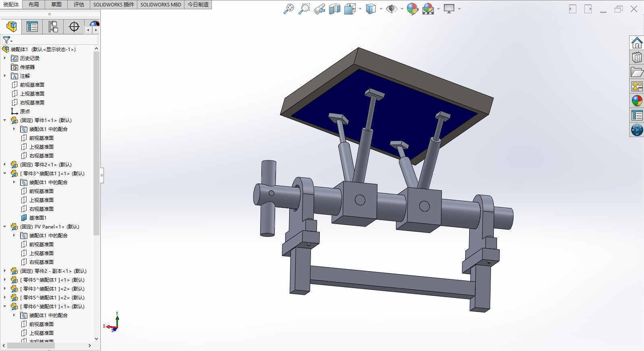The width and height of the screenshot is (644, 351).
Task: Click the tree vertical scrollbar down arrow
Action: coord(96,339)
